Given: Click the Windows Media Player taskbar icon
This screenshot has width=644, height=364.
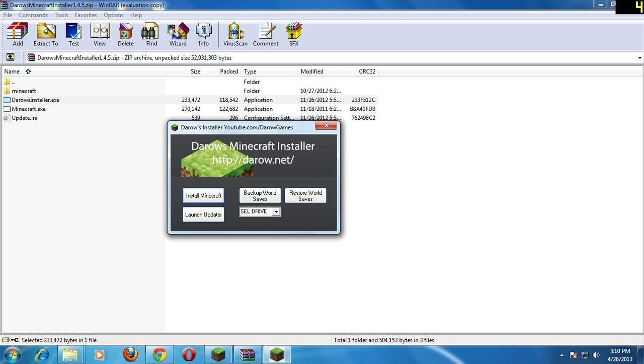Looking at the screenshot, I should coord(99,355).
